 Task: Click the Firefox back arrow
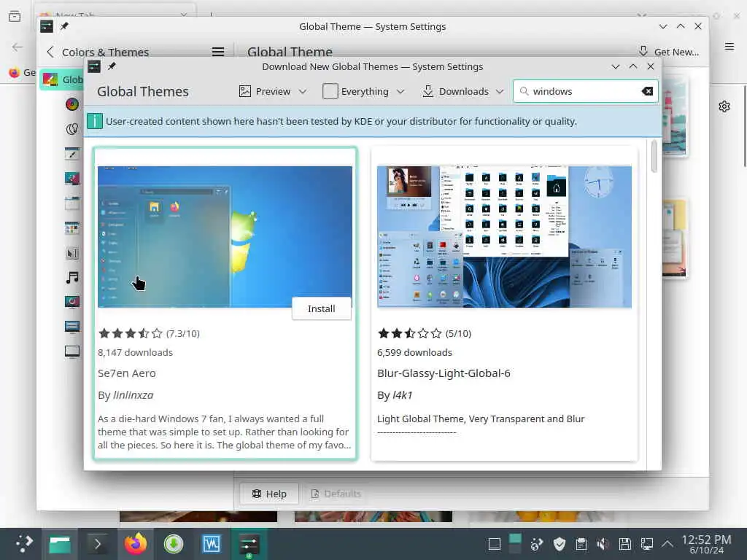click(x=18, y=47)
